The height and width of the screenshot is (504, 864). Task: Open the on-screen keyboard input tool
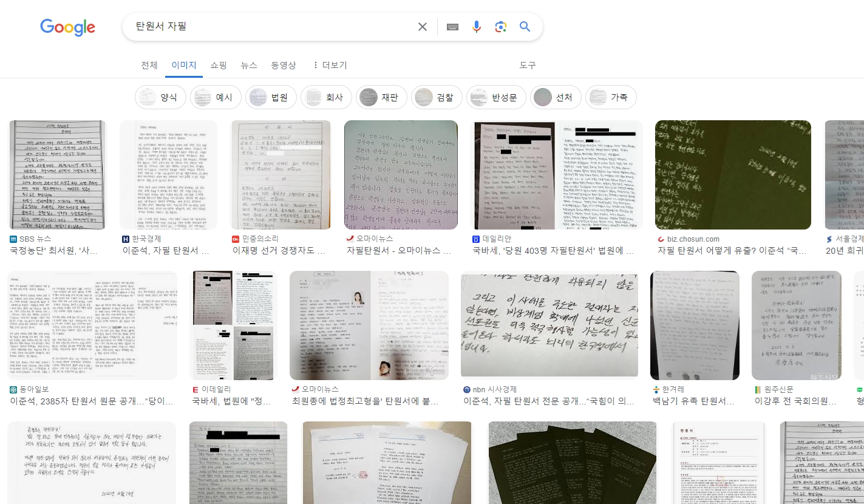pos(452,27)
